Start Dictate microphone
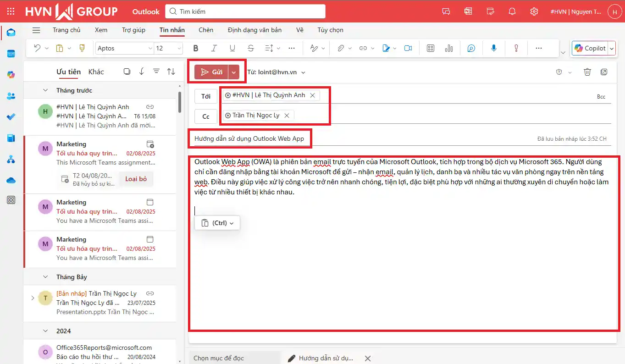Image resolution: width=625 pixels, height=364 pixels. point(494,48)
